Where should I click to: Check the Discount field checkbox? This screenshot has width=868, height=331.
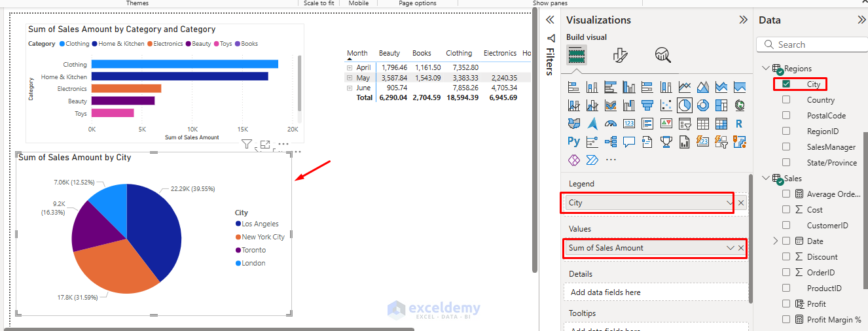click(786, 256)
